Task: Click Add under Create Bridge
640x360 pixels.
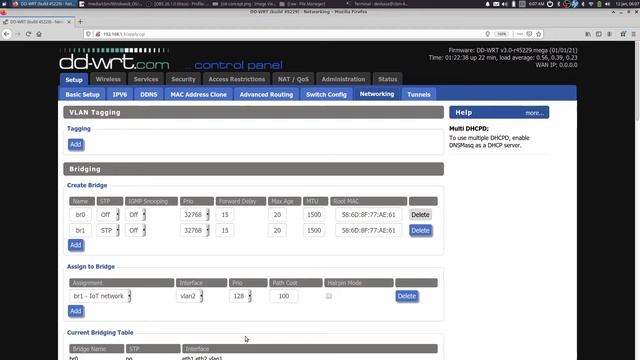Action: tap(76, 245)
